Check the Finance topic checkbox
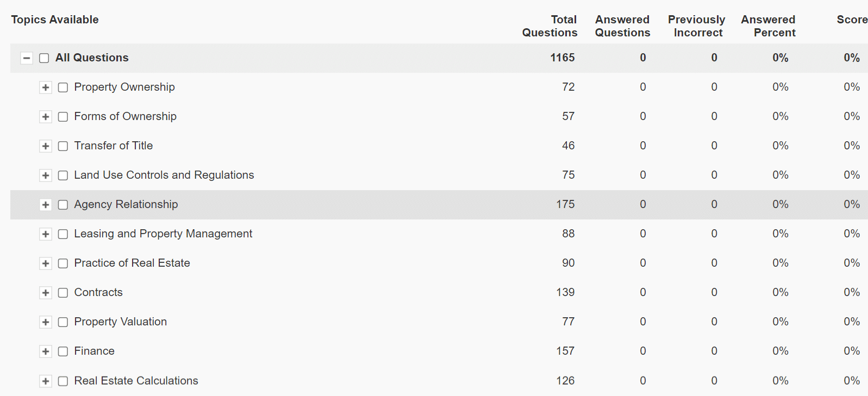The height and width of the screenshot is (396, 868). 63,351
